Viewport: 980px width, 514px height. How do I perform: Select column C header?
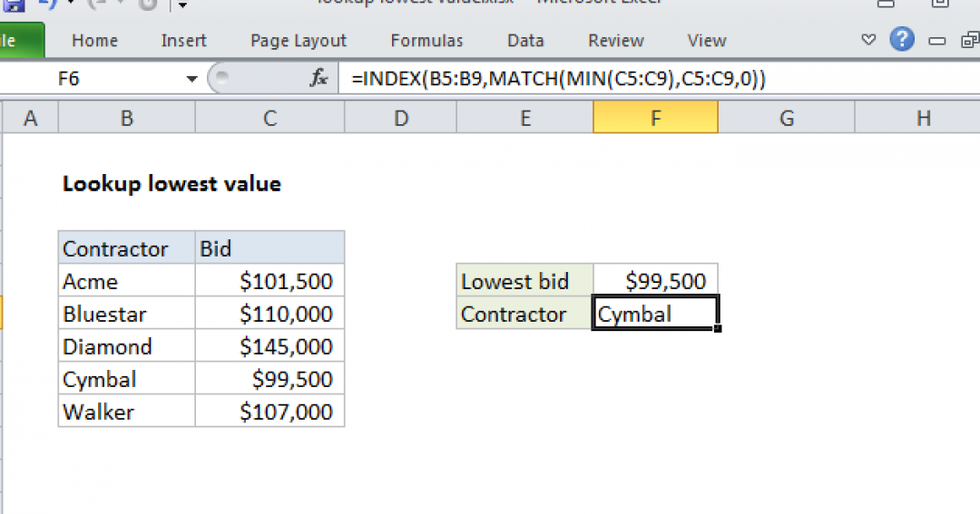point(269,118)
